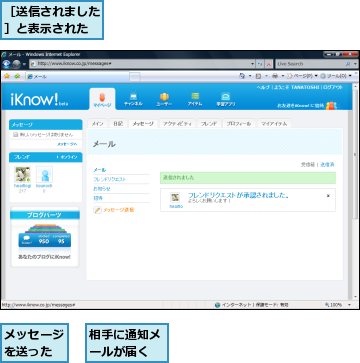This screenshot has height=363, width=360.
Task: Click the メッセージ送信 compose link
Action: coord(119,210)
